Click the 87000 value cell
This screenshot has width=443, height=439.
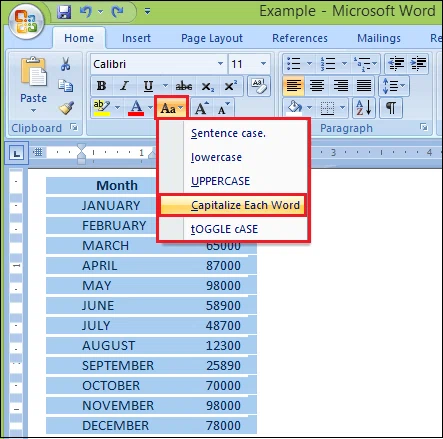pos(223,266)
